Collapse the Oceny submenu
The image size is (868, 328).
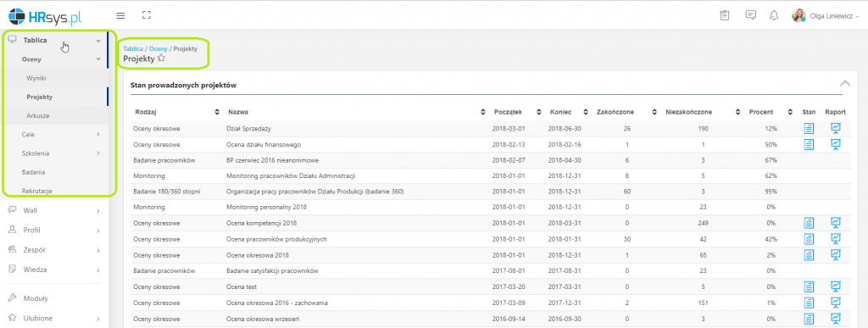click(x=98, y=59)
